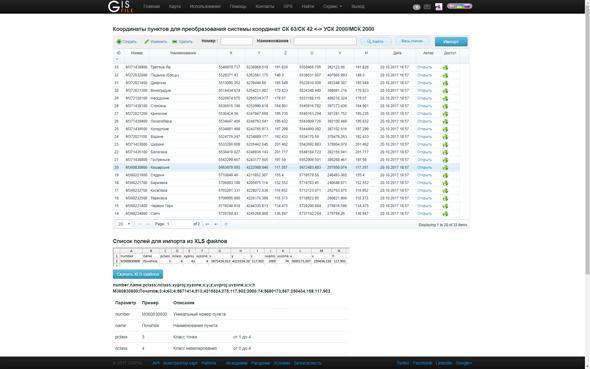Click the Весь список button
Viewport: 590px width, 369px height.
(x=412, y=41)
